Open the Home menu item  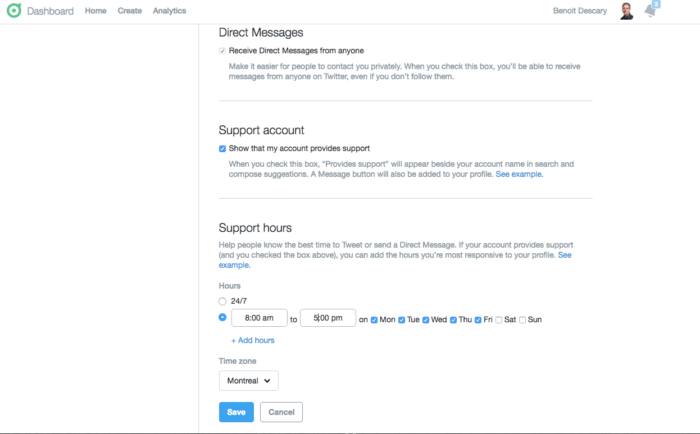click(96, 11)
